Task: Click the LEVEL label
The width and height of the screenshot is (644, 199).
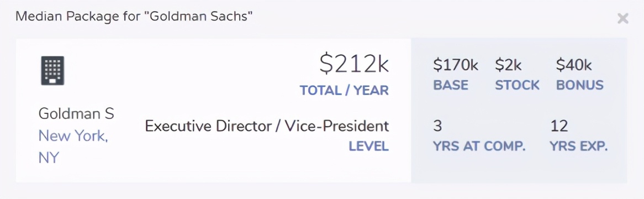Action: click(369, 146)
